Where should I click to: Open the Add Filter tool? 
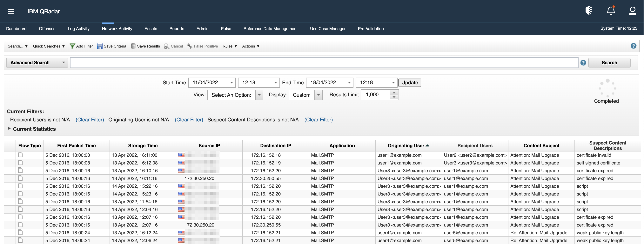coord(81,46)
